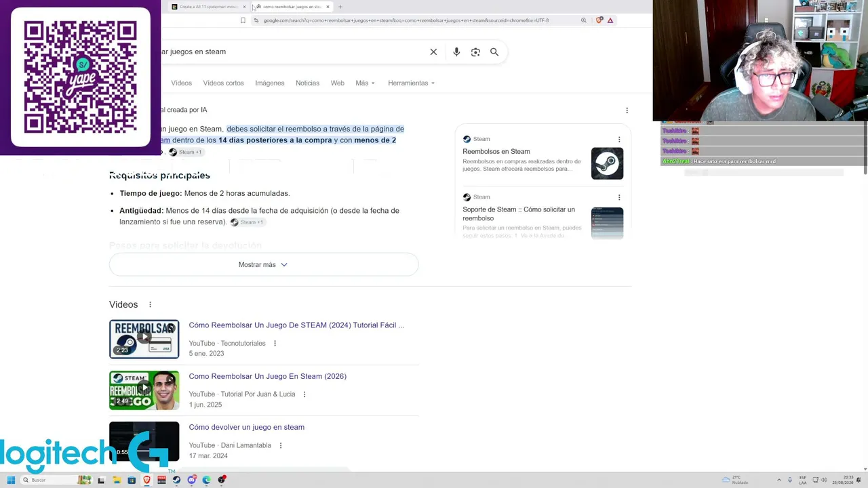The image size is (868, 488).
Task: Switch to the Noticias search filter
Action: [x=307, y=83]
